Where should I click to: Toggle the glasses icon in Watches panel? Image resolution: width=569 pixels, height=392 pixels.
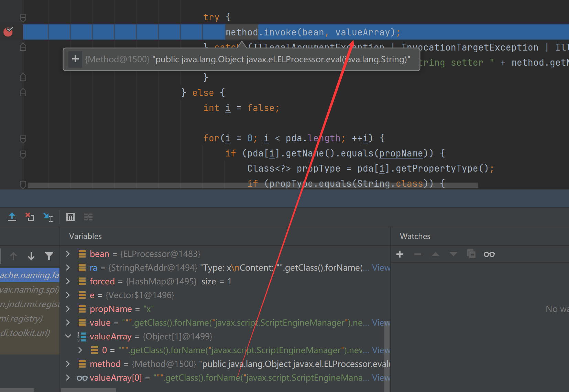[x=489, y=254]
